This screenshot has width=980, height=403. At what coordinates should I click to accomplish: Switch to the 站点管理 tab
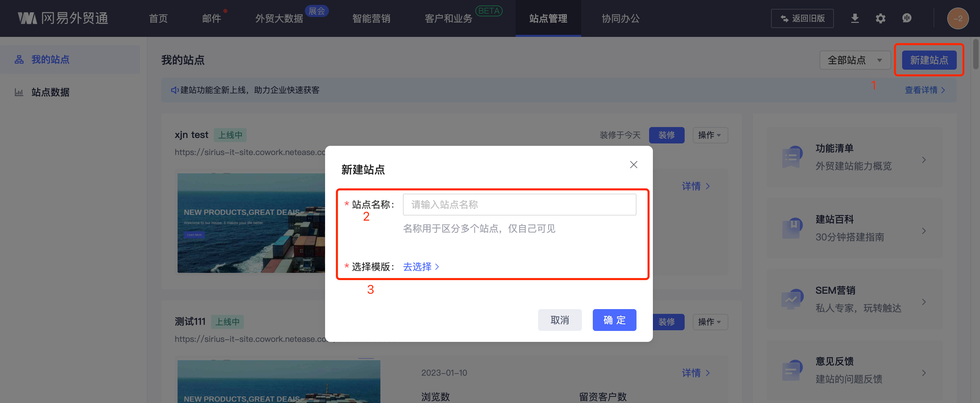[548, 18]
